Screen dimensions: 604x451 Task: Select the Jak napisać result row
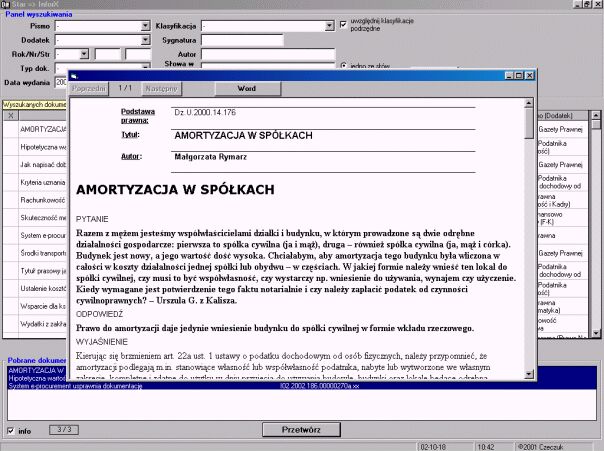click(x=35, y=165)
